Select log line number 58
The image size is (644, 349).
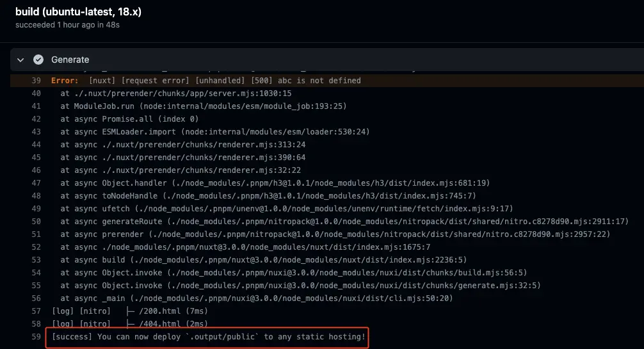[x=36, y=324]
